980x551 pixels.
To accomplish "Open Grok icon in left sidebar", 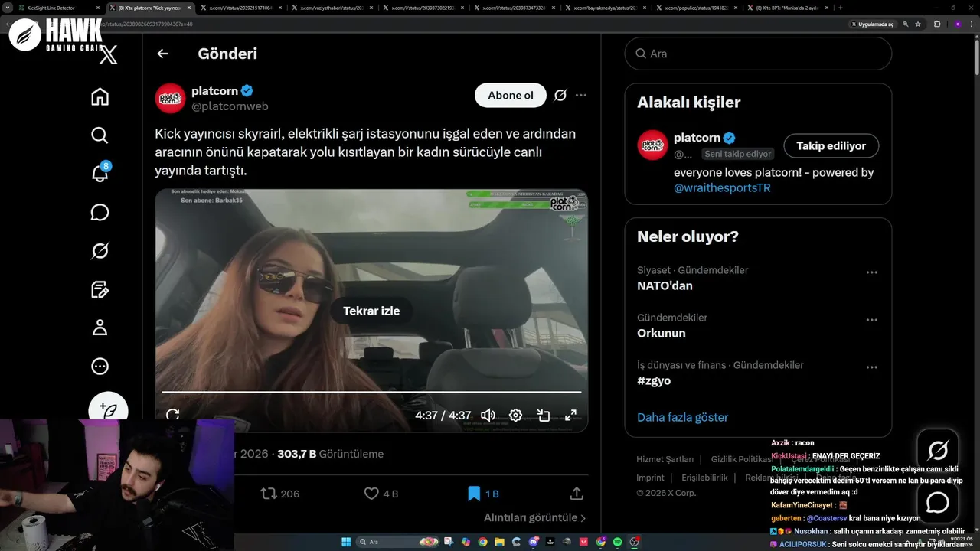I will tap(100, 250).
